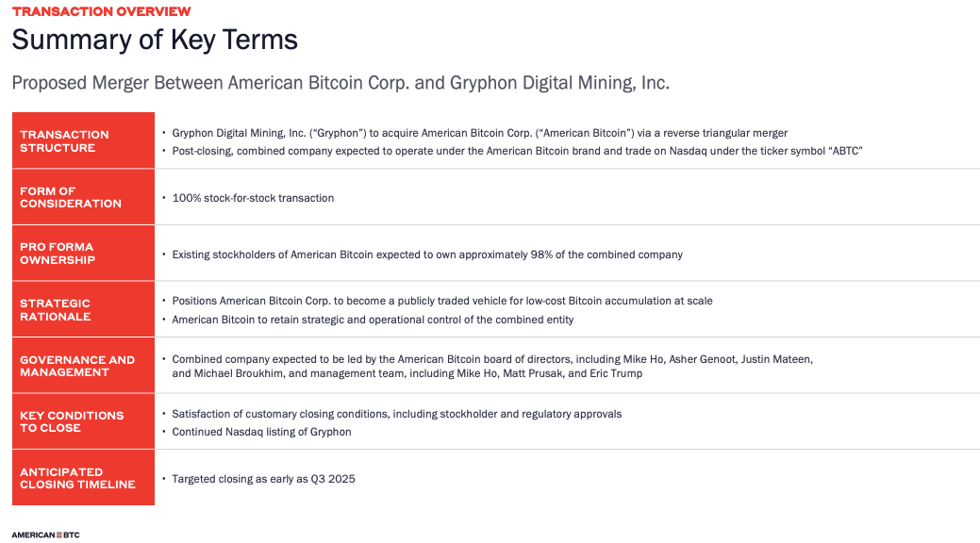
Task: Select the 100% stock-for-stock transaction text
Action: 253,198
